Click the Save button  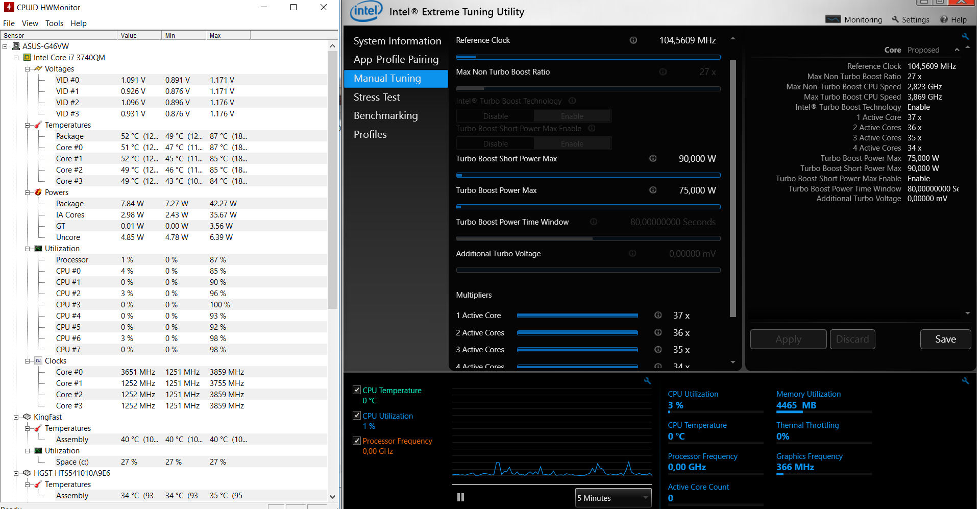945,339
